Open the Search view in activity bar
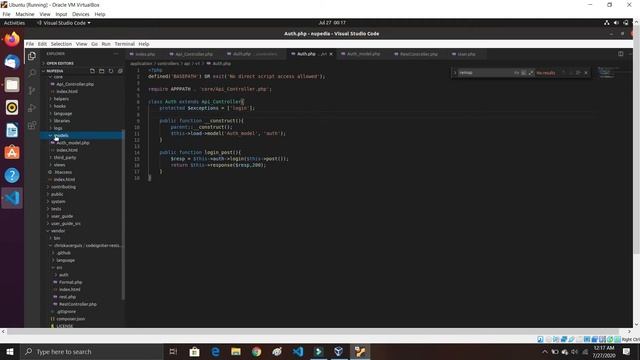 coord(32,73)
